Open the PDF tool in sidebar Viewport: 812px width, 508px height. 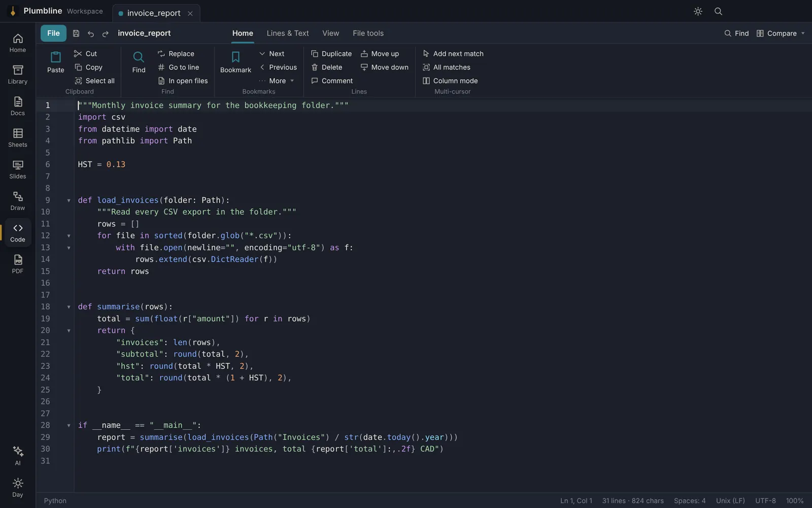coord(18,264)
